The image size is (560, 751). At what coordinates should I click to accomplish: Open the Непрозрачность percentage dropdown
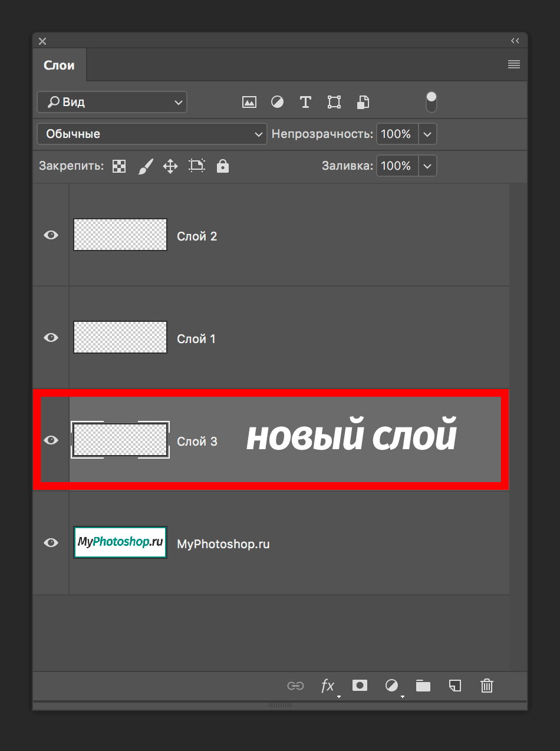[427, 134]
